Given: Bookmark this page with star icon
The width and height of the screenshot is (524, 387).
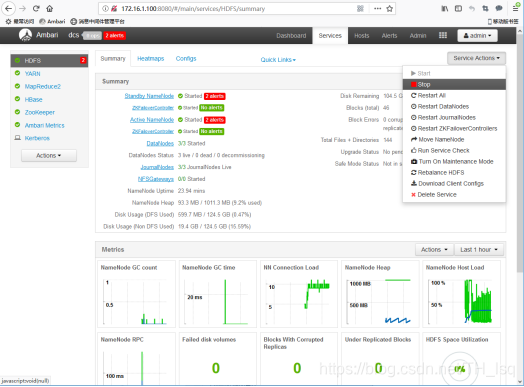Looking at the screenshot, I should point(389,9).
